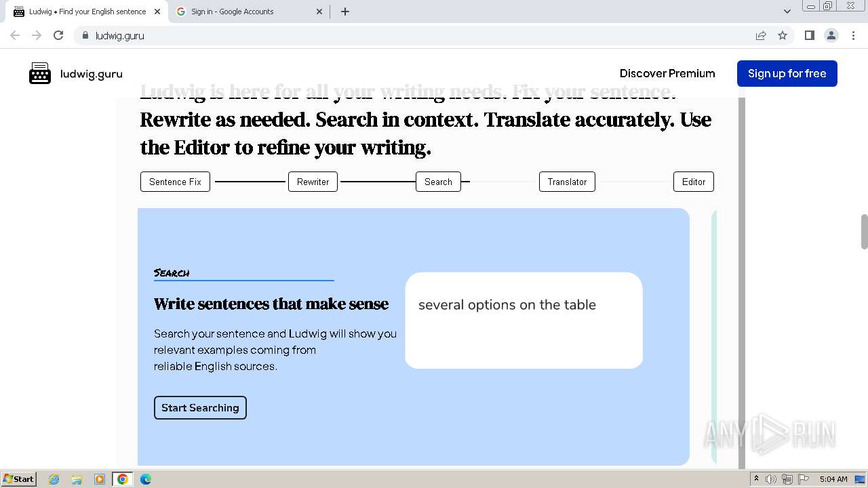Screen dimensions: 868x488
Task: Click the Ludwig typewriter logo icon
Action: 40,73
